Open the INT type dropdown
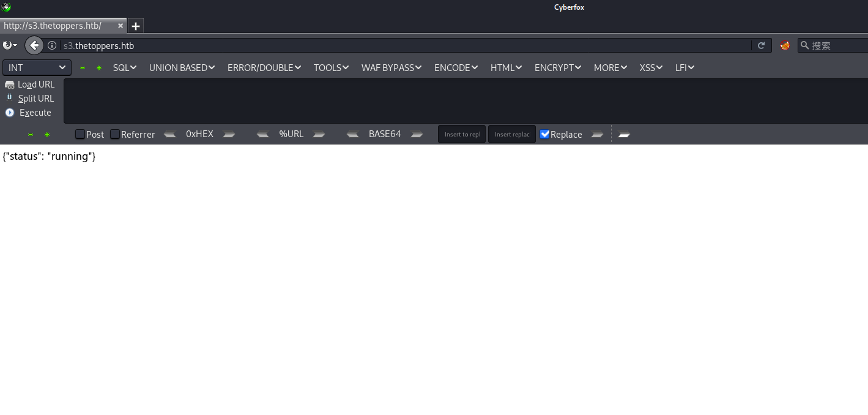868x415 pixels. pyautogui.click(x=37, y=67)
